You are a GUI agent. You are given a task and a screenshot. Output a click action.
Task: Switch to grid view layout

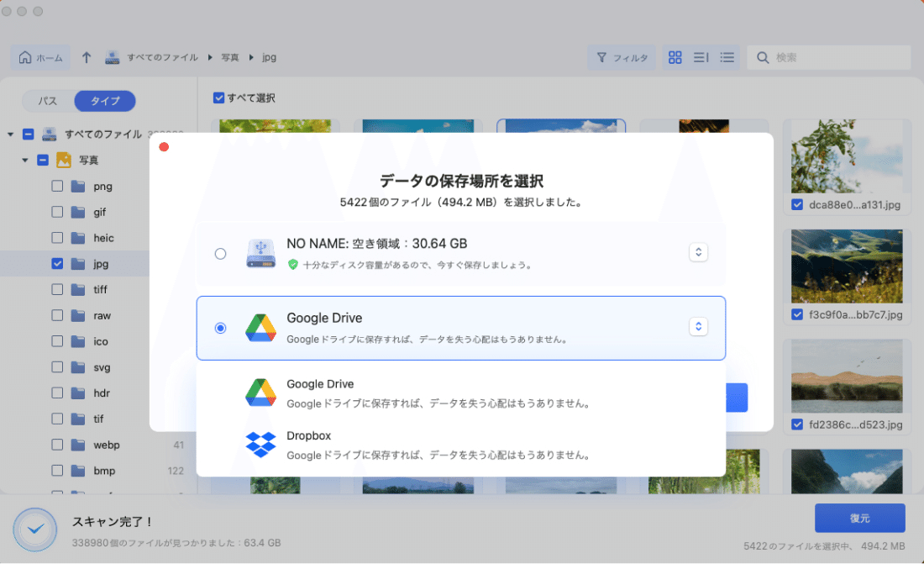click(675, 57)
